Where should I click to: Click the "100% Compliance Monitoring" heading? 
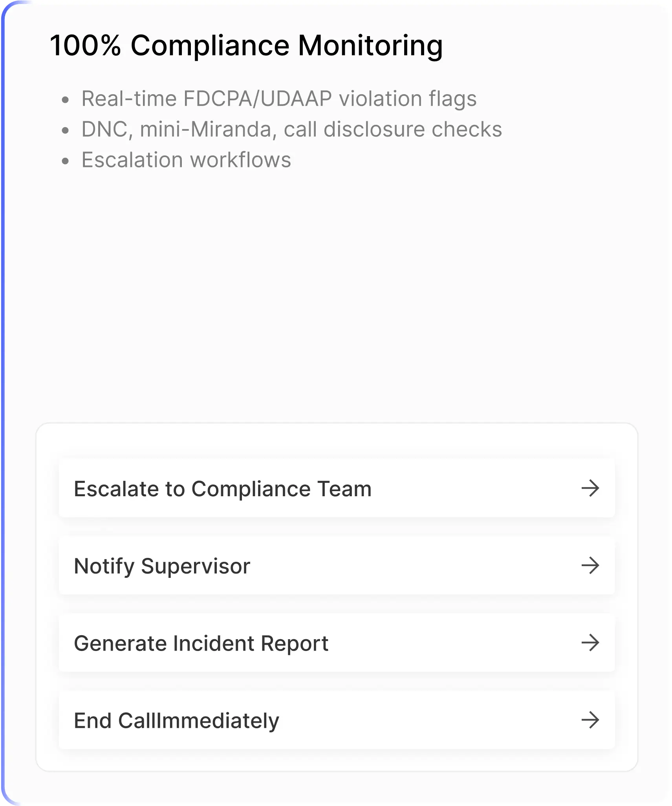[x=246, y=46]
